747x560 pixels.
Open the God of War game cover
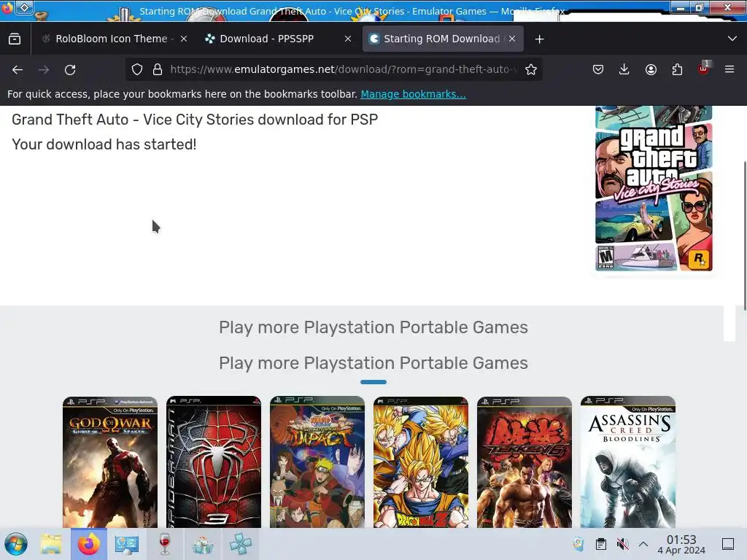click(x=110, y=462)
